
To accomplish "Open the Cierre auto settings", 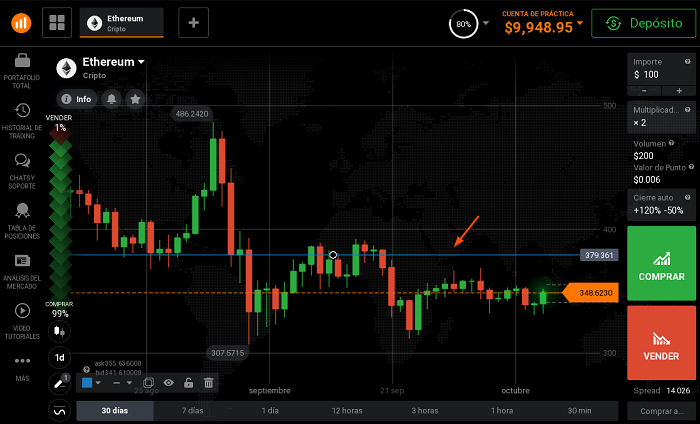I will [x=661, y=204].
